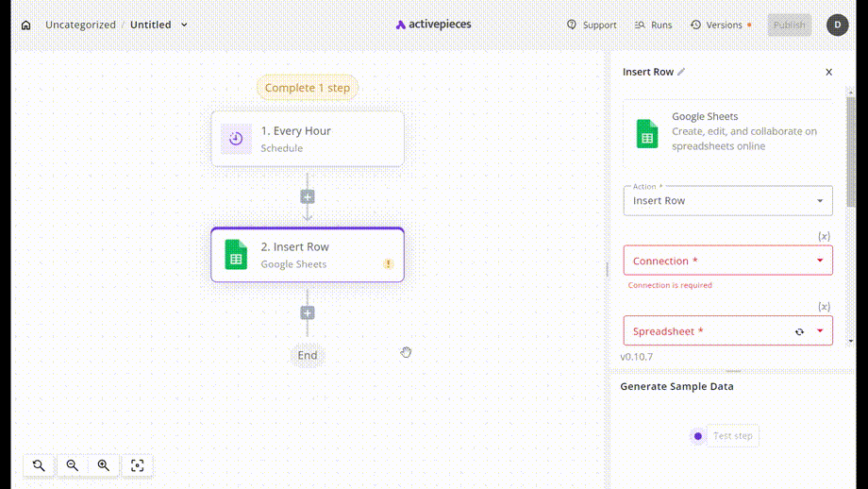The width and height of the screenshot is (868, 489).
Task: Zoom in the canvas
Action: 104,465
